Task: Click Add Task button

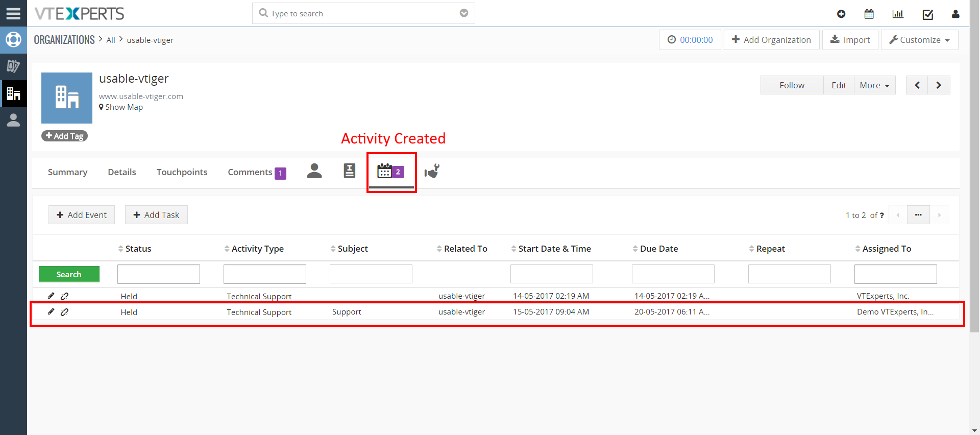Action: coord(156,215)
